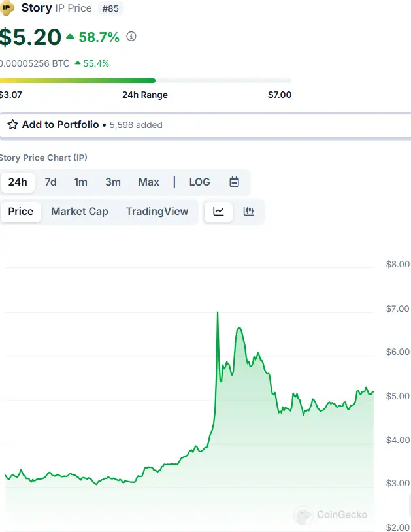Toggle the LOG scale option
This screenshot has height=532, width=411.
pyautogui.click(x=199, y=182)
